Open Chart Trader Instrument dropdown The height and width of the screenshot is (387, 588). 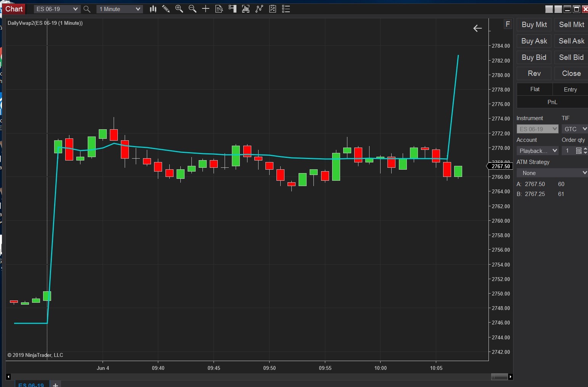537,129
